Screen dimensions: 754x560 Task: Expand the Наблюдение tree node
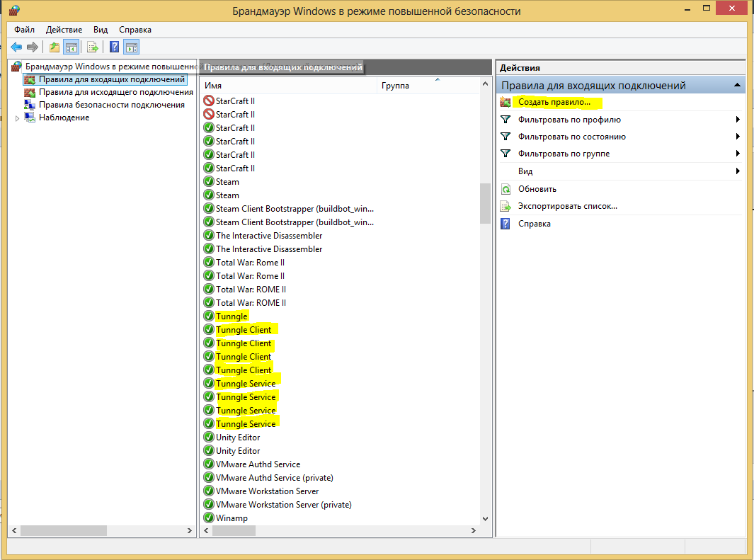point(17,118)
